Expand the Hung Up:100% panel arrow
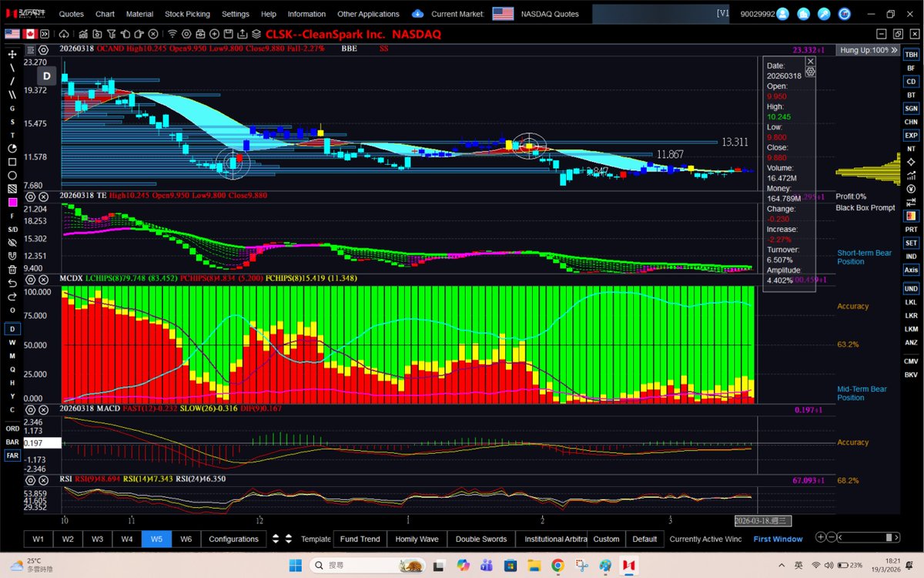Image resolution: width=924 pixels, height=578 pixels. click(894, 50)
